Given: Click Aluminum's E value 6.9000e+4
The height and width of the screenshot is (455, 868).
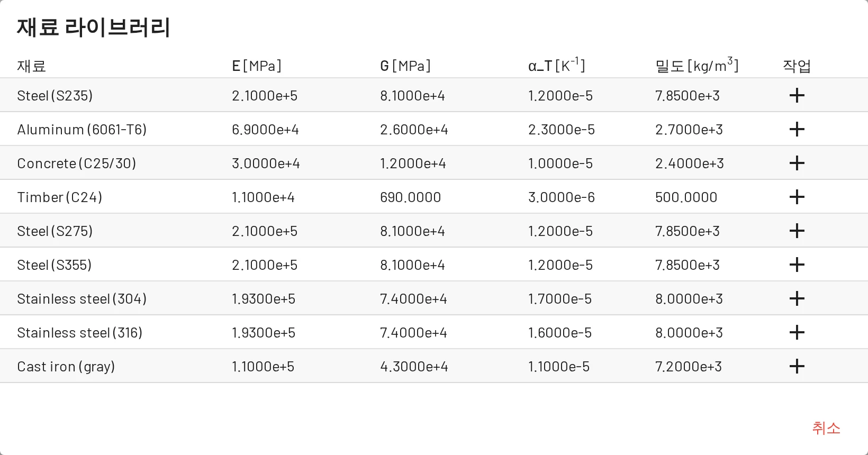Looking at the screenshot, I should tap(265, 130).
